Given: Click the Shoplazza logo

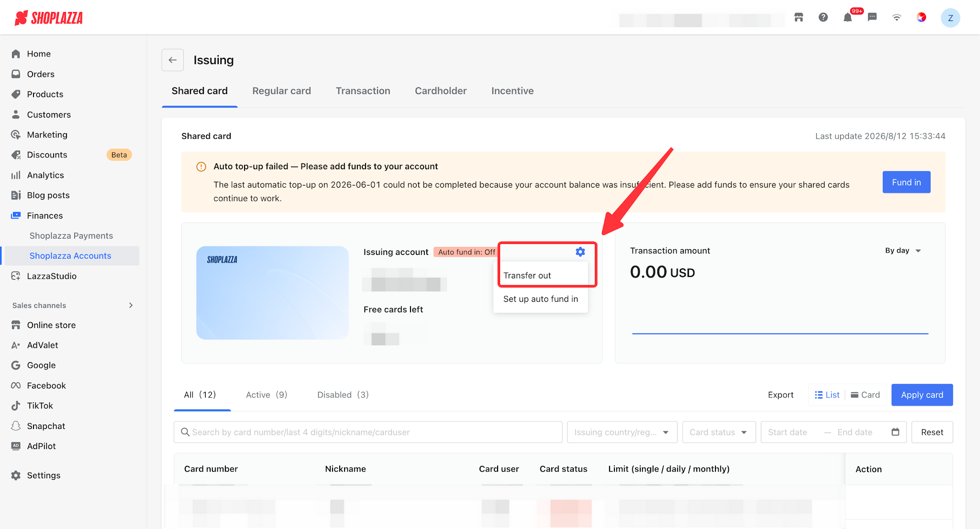Looking at the screenshot, I should (49, 18).
